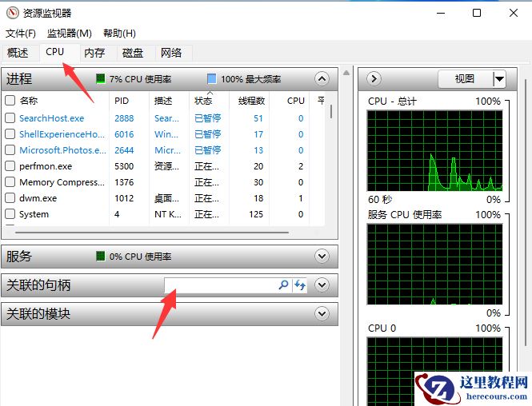Click thread count 125
The image size is (532, 406).
(x=255, y=214)
